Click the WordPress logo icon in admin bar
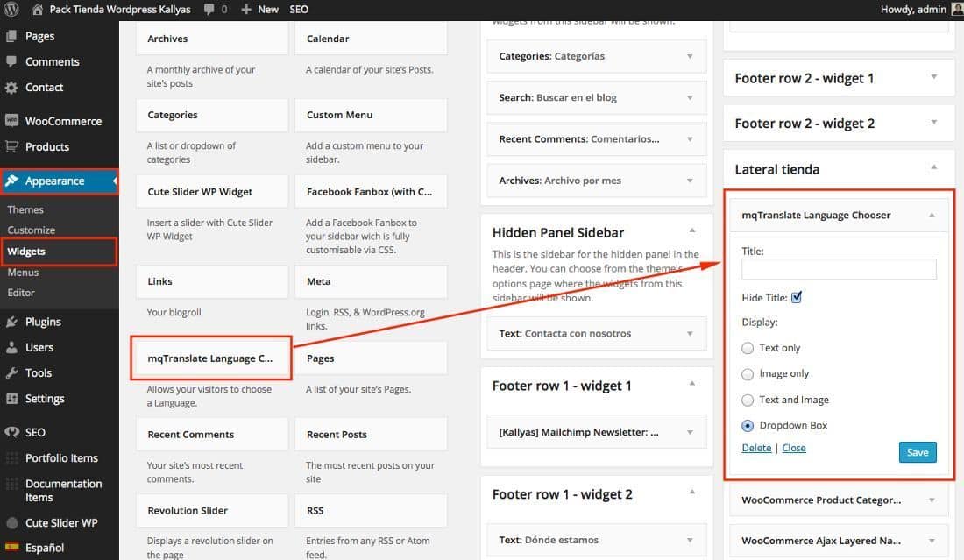Image resolution: width=964 pixels, height=560 pixels. click(11, 10)
